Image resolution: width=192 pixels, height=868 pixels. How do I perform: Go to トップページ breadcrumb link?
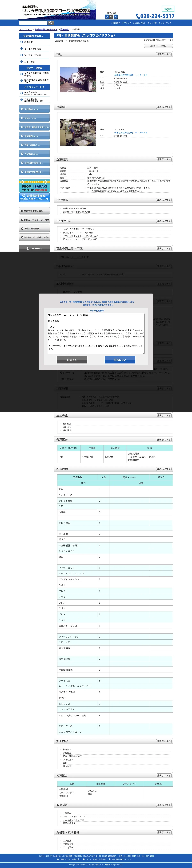click(x=25, y=30)
